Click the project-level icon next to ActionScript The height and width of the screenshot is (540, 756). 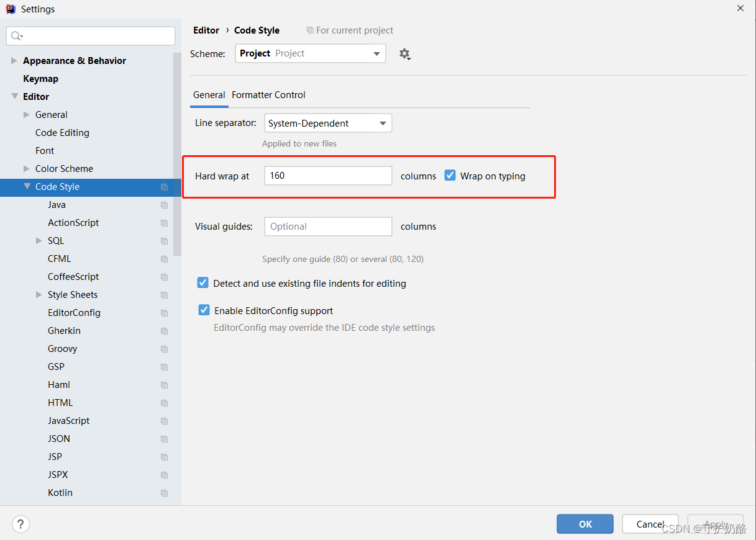click(x=164, y=223)
